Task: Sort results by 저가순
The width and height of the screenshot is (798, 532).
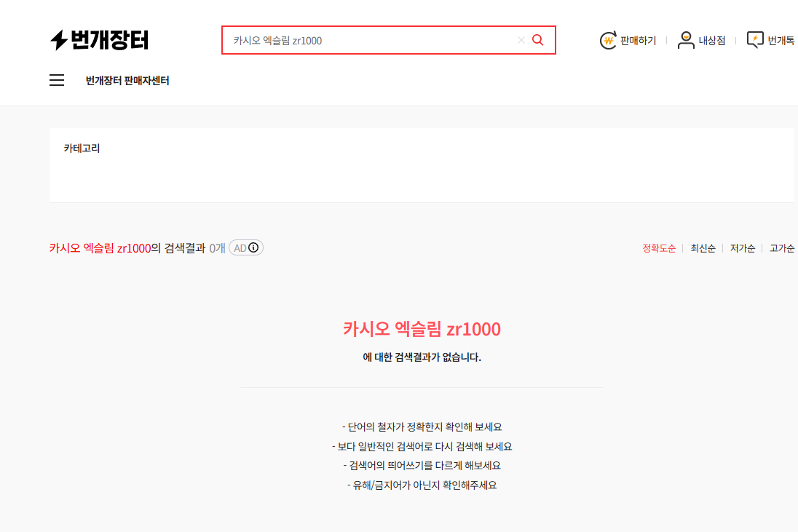Action: (x=743, y=248)
